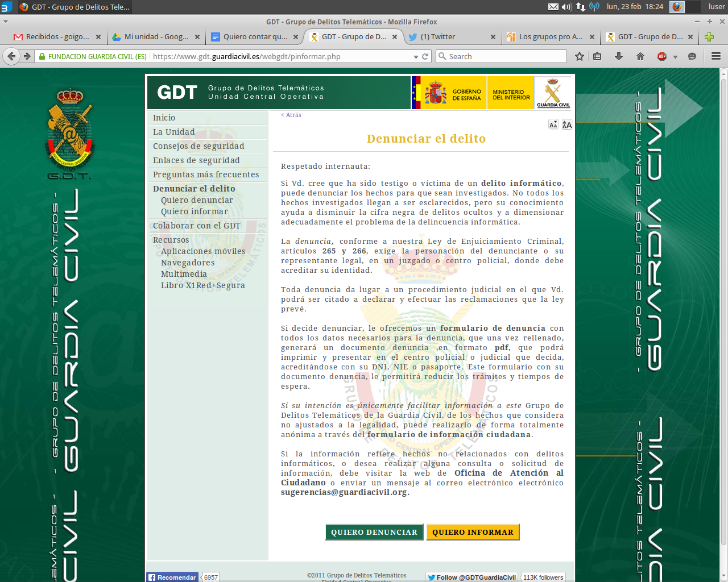This screenshot has height=582, width=728.
Task: Close the Recibidos Gmail tab
Action: 98,37
